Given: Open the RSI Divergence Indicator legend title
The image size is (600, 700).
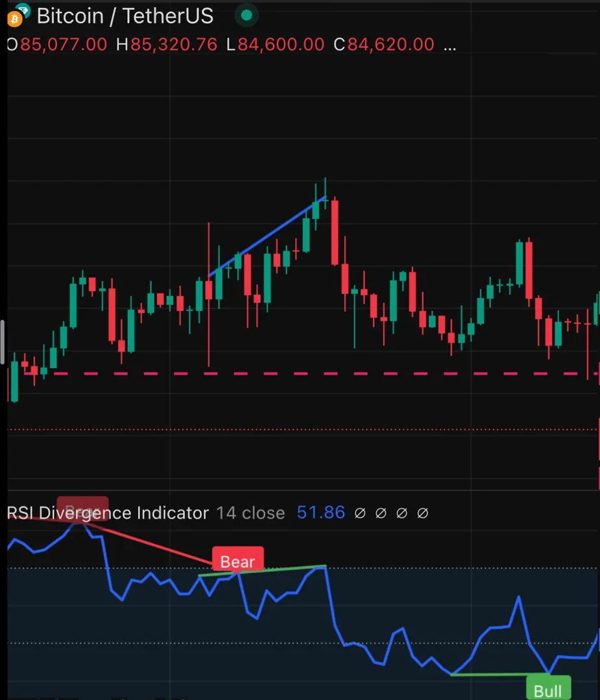Looking at the screenshot, I should pyautogui.click(x=108, y=513).
